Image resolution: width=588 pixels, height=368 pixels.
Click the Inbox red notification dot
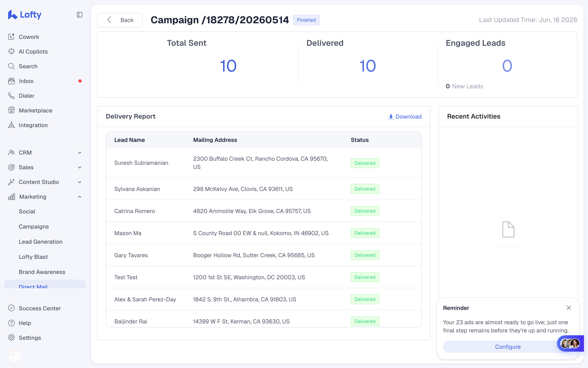80,81
